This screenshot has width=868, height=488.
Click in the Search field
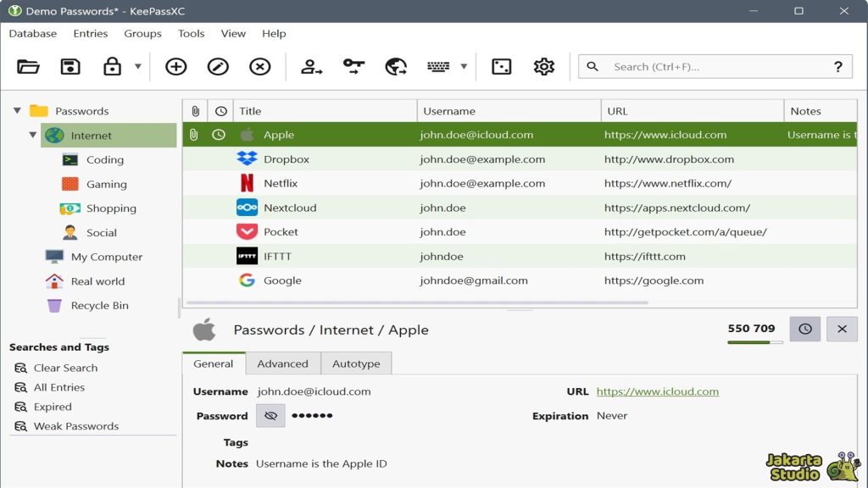pyautogui.click(x=712, y=67)
